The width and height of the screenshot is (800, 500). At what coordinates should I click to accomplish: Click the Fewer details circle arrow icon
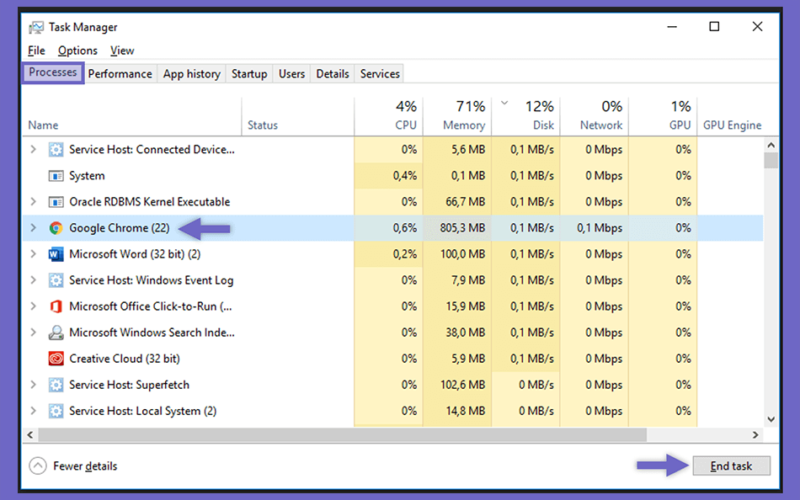38,465
